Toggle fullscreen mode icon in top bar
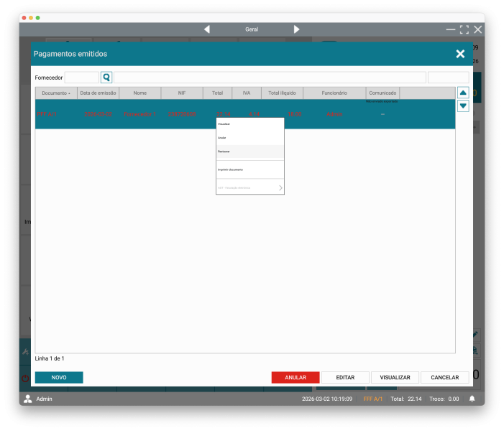 click(464, 29)
